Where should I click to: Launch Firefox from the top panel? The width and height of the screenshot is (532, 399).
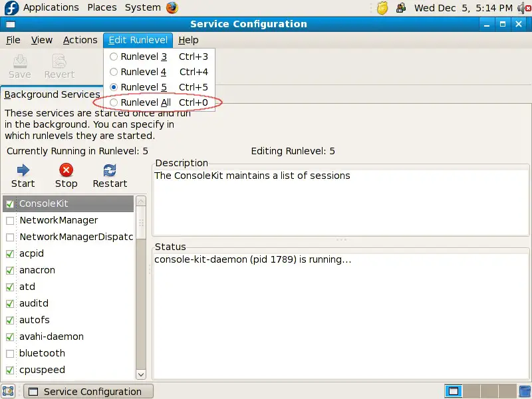point(172,7)
